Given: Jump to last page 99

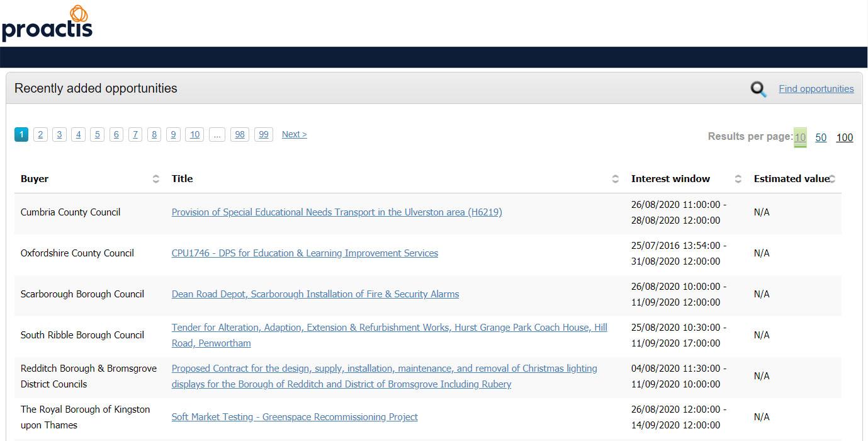Looking at the screenshot, I should click(263, 134).
